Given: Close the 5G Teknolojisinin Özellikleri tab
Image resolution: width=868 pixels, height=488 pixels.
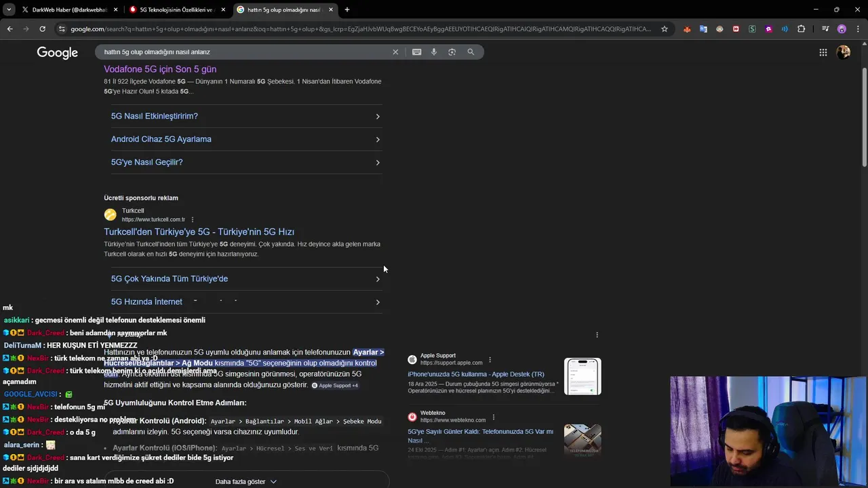Looking at the screenshot, I should coord(223,9).
